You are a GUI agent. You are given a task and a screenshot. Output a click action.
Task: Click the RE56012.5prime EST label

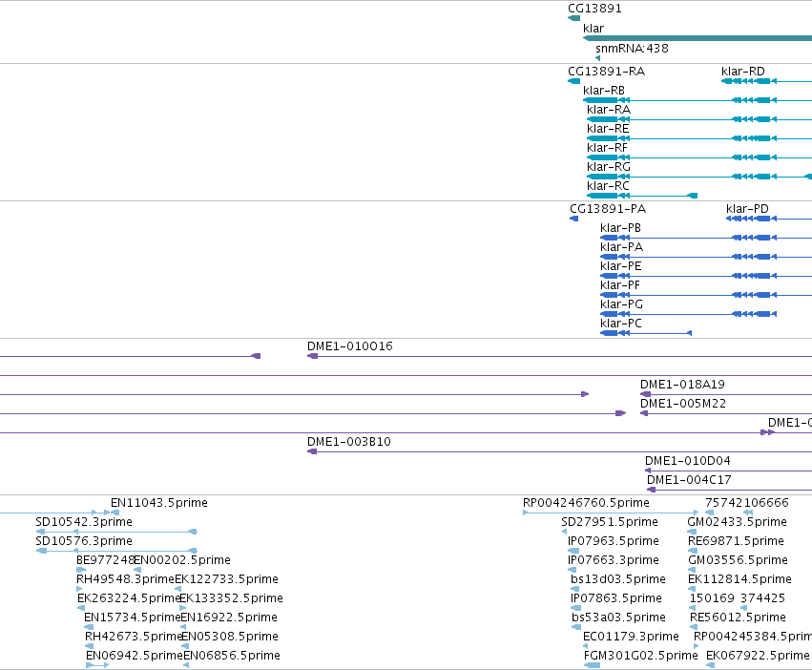click(x=738, y=618)
